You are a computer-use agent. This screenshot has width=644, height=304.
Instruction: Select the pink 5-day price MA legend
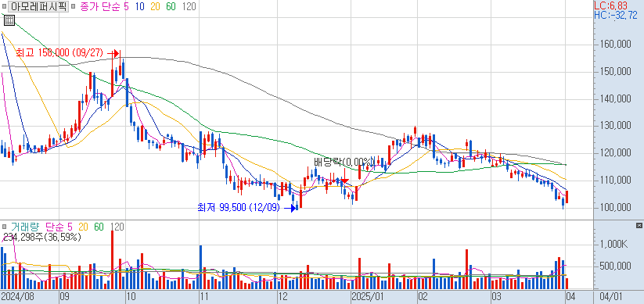(127, 6)
